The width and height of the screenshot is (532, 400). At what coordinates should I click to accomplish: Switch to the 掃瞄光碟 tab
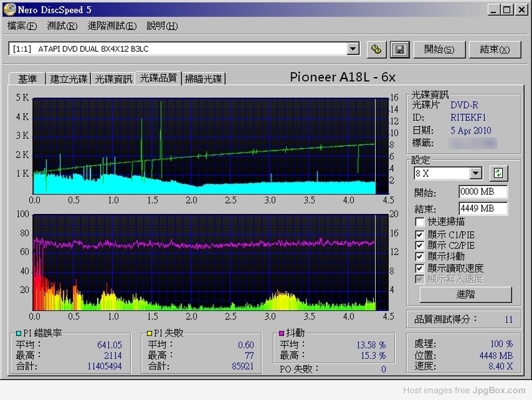click(203, 78)
